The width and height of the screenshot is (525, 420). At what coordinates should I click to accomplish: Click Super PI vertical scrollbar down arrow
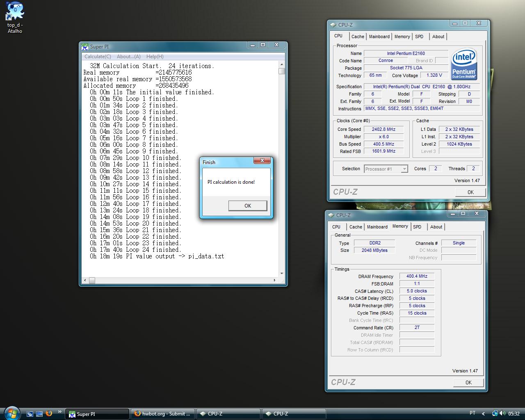tap(282, 274)
